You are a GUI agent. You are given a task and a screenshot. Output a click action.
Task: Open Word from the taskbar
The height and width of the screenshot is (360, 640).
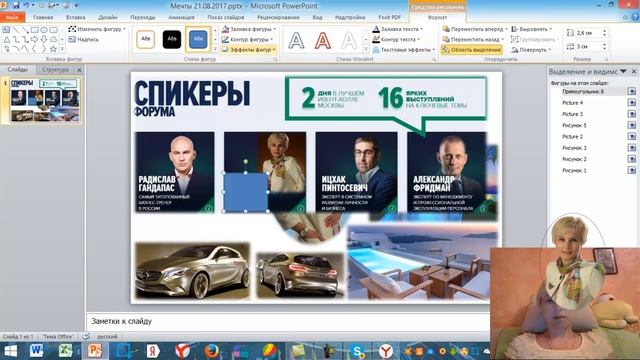tap(36, 351)
